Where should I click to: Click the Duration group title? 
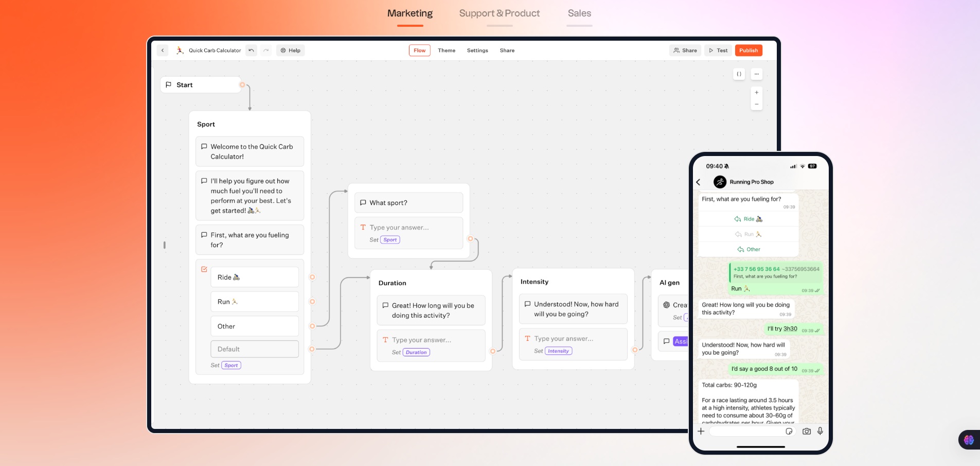tap(392, 283)
